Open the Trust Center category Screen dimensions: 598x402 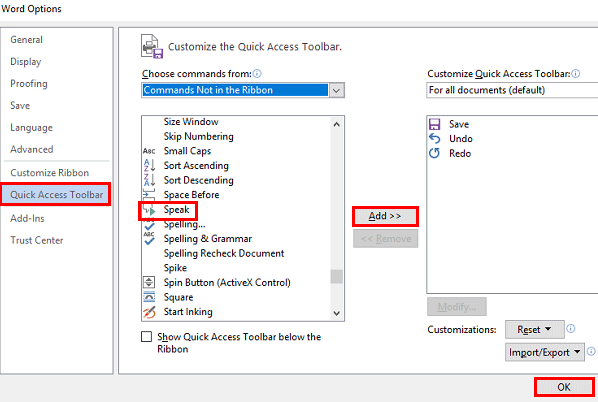point(37,240)
